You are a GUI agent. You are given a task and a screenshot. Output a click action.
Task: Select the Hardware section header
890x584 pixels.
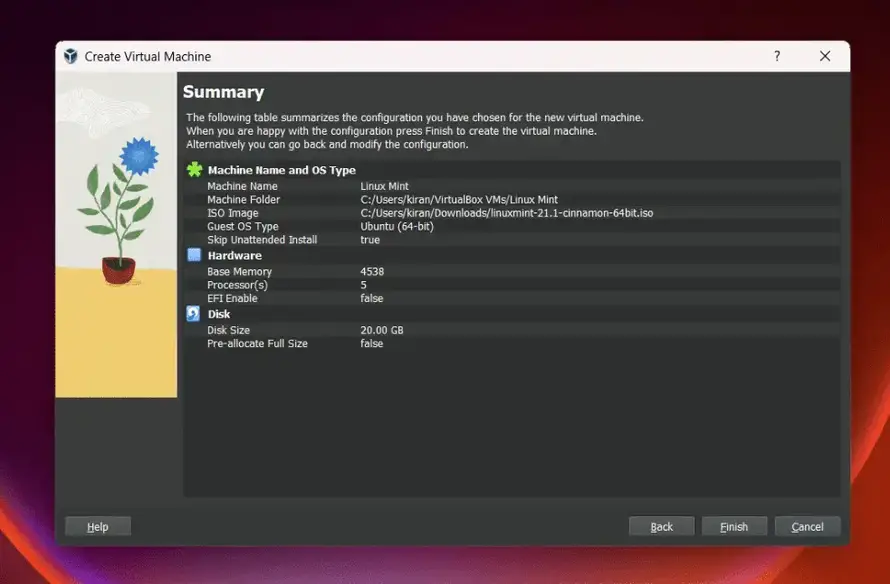pyautogui.click(x=234, y=255)
